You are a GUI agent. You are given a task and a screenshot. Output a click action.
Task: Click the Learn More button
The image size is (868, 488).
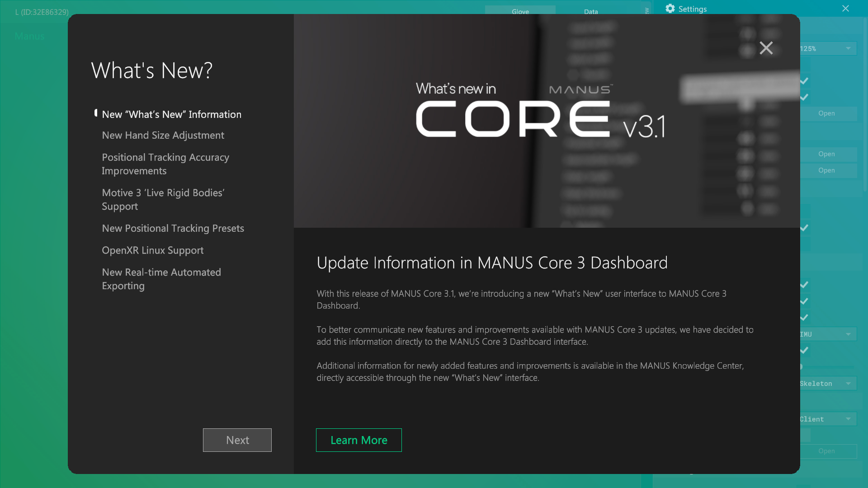click(x=359, y=440)
